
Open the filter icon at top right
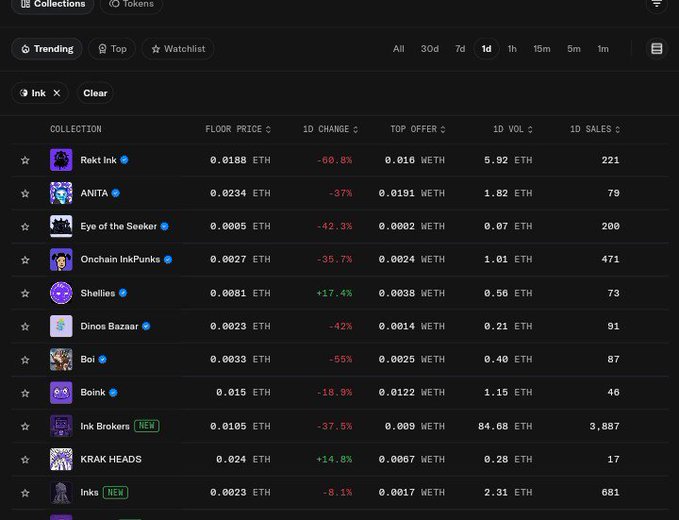656,3
